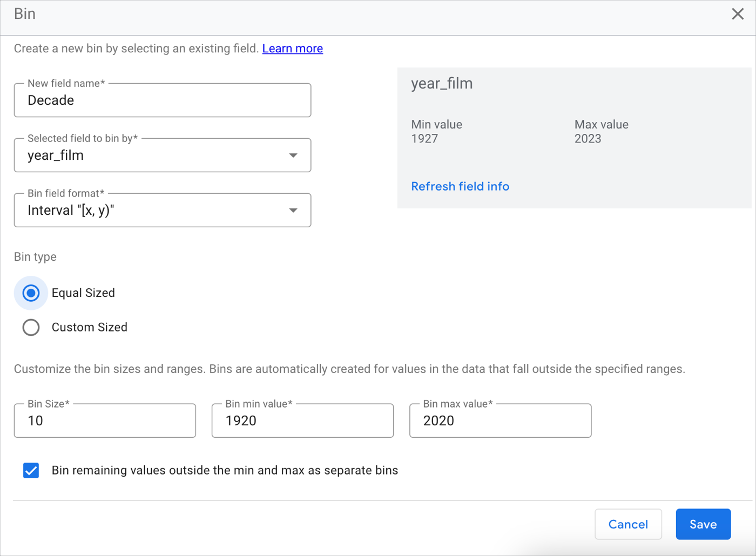The width and height of the screenshot is (756, 556).
Task: Click the arrow icon beside Interval format
Action: point(293,211)
